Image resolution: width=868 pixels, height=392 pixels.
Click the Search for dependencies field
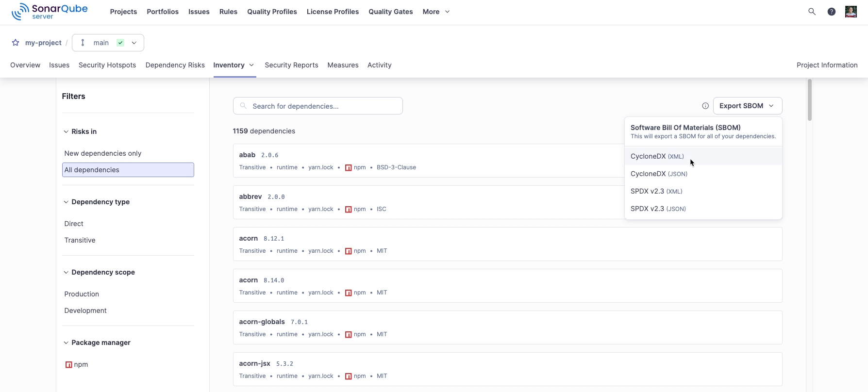click(318, 106)
